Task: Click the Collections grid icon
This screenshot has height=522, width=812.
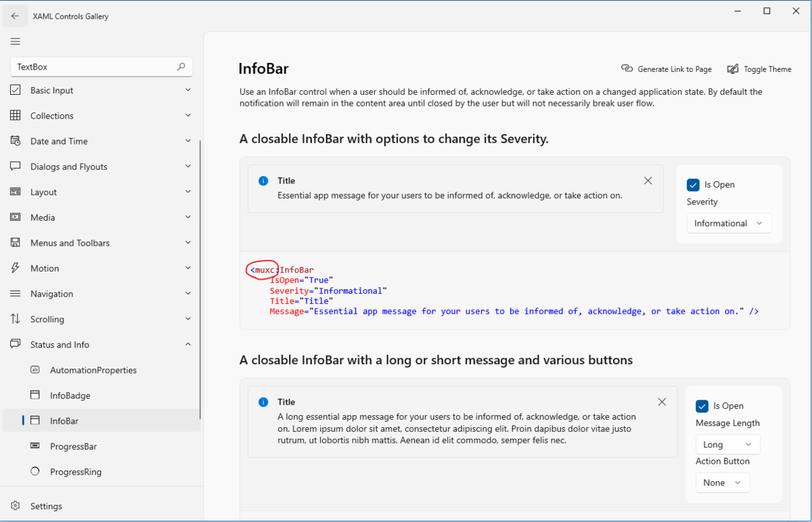Action: coord(16,116)
